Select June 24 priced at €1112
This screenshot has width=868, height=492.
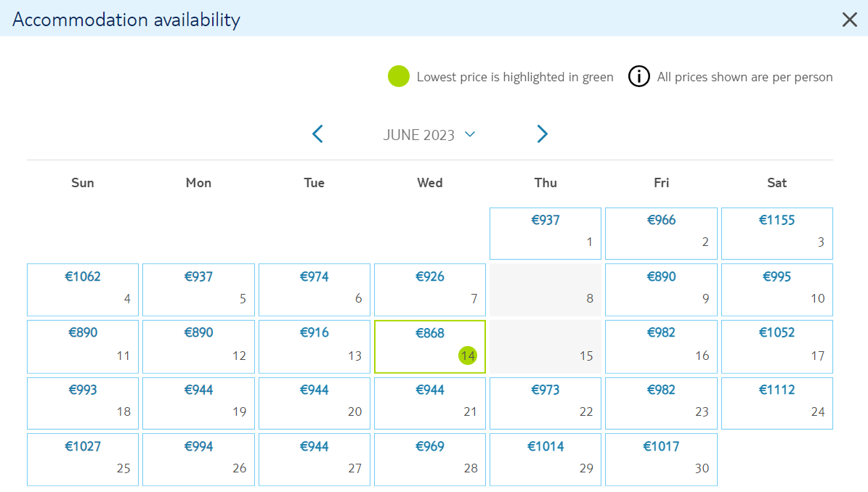click(777, 403)
